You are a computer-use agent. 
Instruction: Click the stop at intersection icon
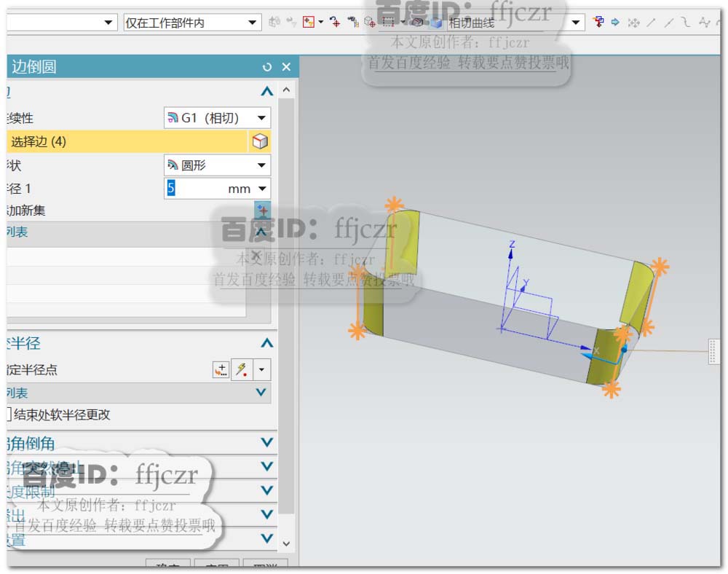click(598, 22)
